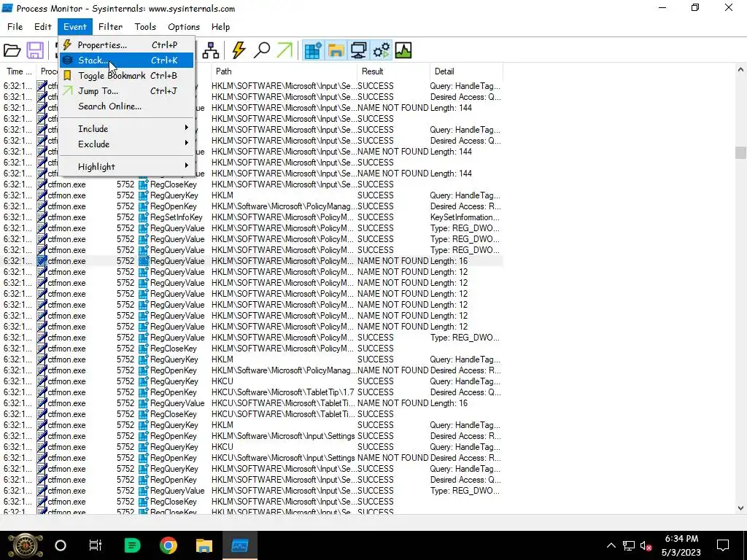Open the notification center icon
The width and height of the screenshot is (747, 560).
[723, 545]
